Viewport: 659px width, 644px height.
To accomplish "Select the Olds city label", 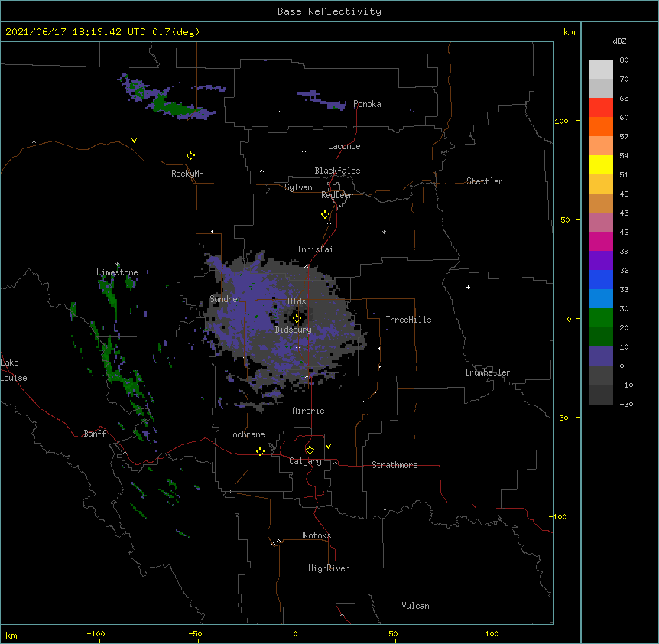I will point(297,301).
